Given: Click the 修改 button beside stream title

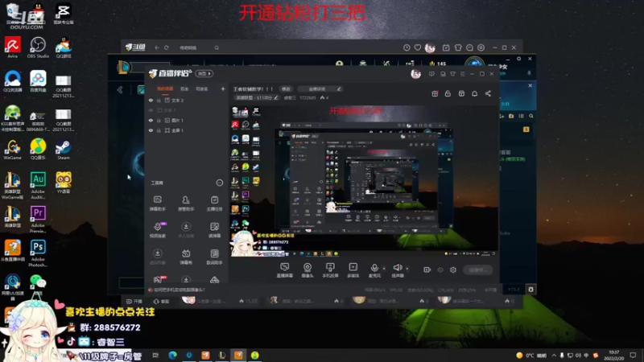Looking at the screenshot, I should pos(286,88).
